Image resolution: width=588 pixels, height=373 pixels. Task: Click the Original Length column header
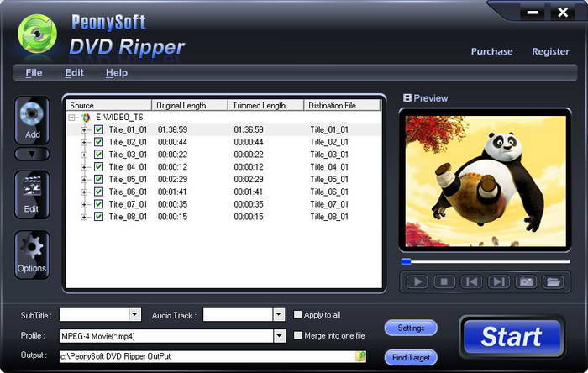pos(190,105)
